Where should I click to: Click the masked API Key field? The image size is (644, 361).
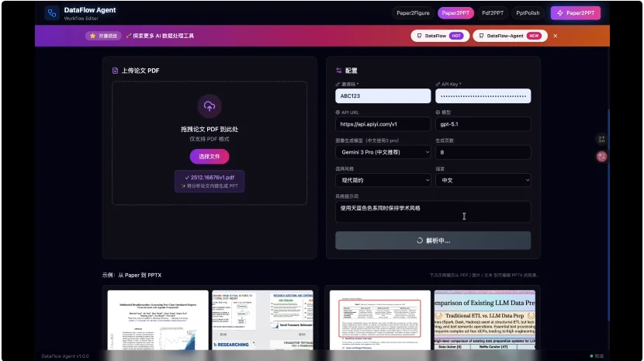483,95
